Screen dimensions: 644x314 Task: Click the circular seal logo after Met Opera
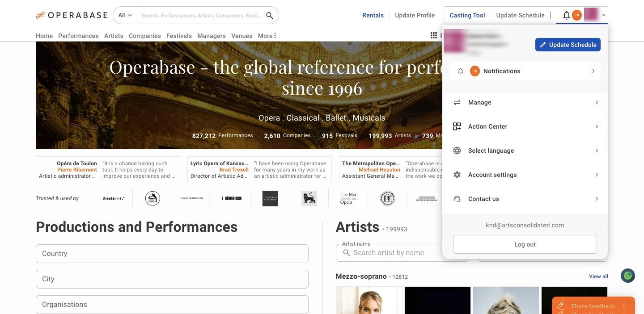pos(388,198)
